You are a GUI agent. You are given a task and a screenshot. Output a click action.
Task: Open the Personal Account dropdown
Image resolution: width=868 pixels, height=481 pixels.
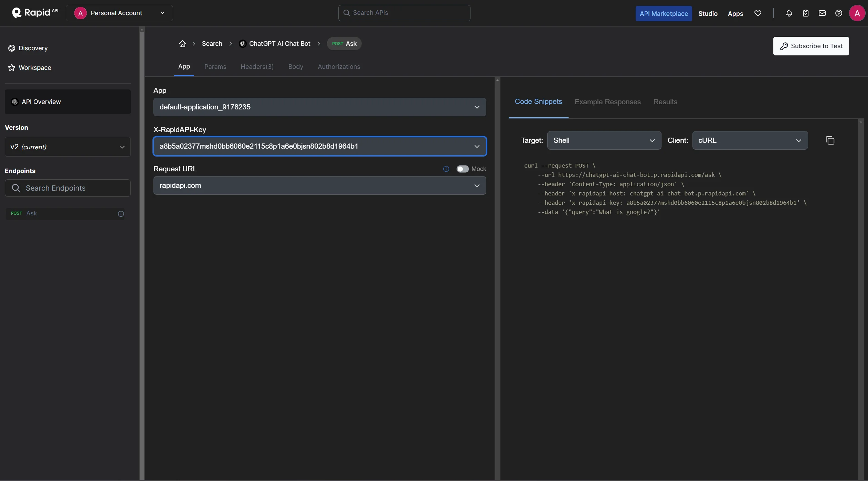click(119, 13)
